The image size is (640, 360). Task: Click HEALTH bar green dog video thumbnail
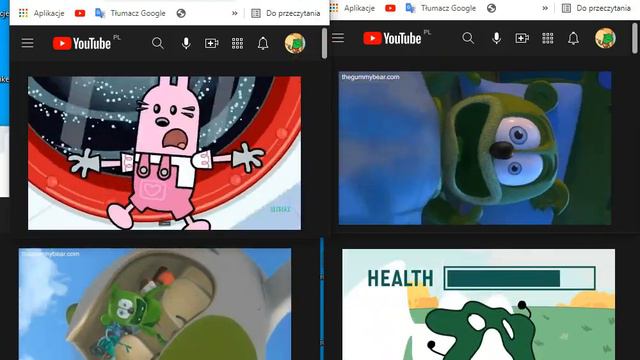[478, 304]
